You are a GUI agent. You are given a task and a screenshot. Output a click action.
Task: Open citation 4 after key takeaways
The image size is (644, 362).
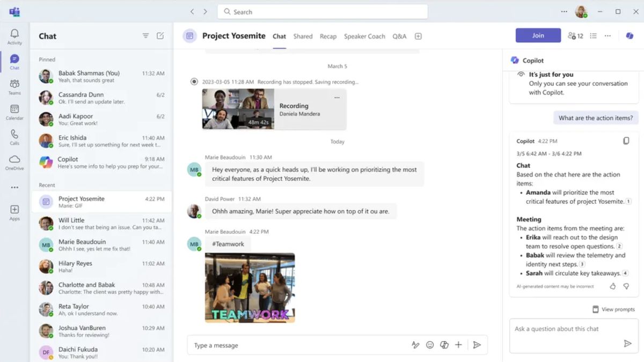click(625, 274)
